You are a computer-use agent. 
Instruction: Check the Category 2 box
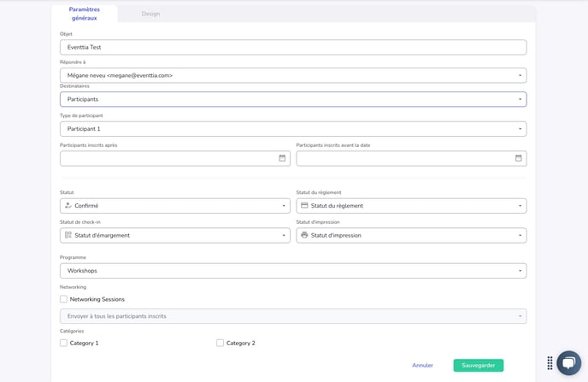(x=220, y=343)
